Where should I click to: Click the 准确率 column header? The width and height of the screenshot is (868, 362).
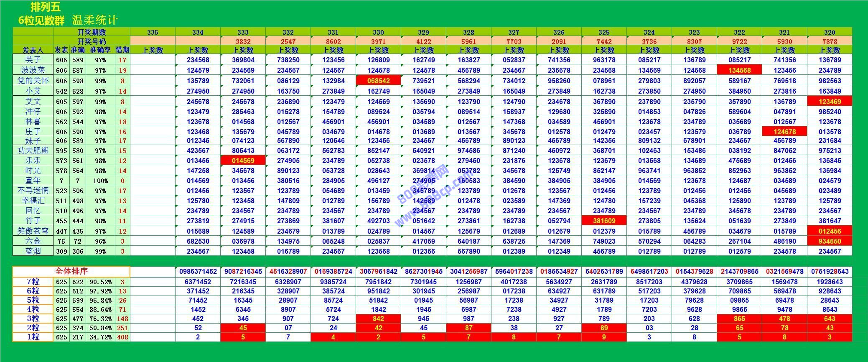100,50
